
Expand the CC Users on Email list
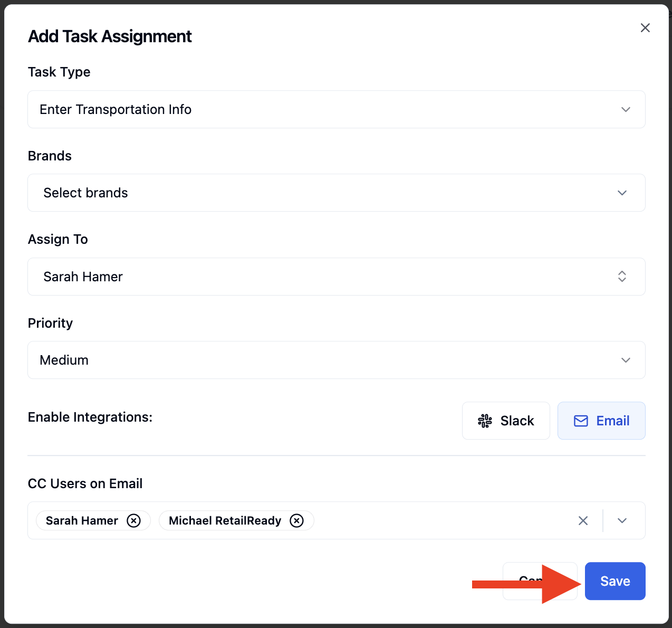point(622,520)
